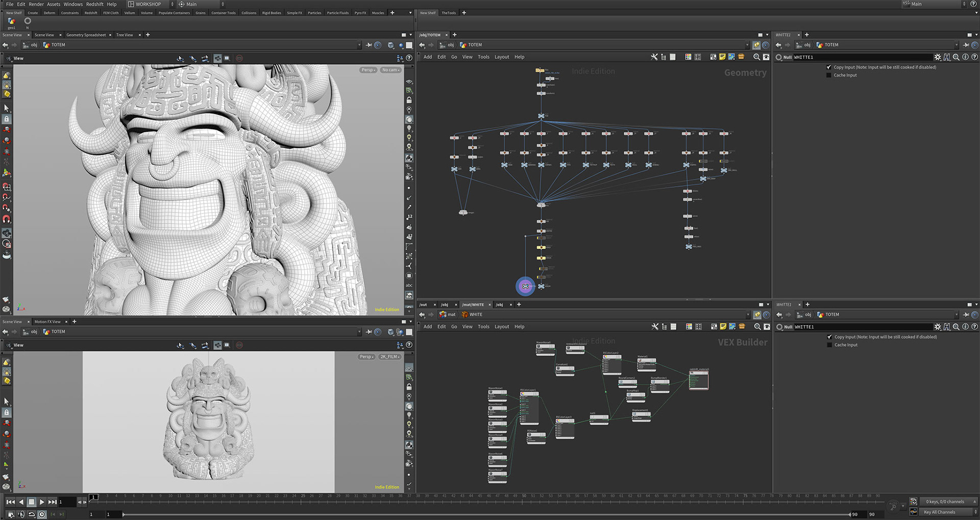This screenshot has width=980, height=520.
Task: Switch to the Geometry Spreadsheet tab
Action: [86, 35]
